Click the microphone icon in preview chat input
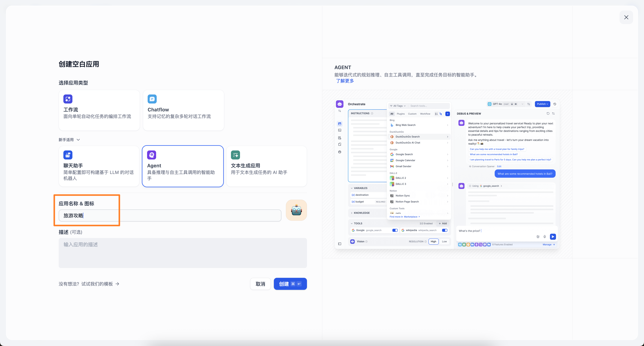The width and height of the screenshot is (644, 346). click(x=545, y=236)
